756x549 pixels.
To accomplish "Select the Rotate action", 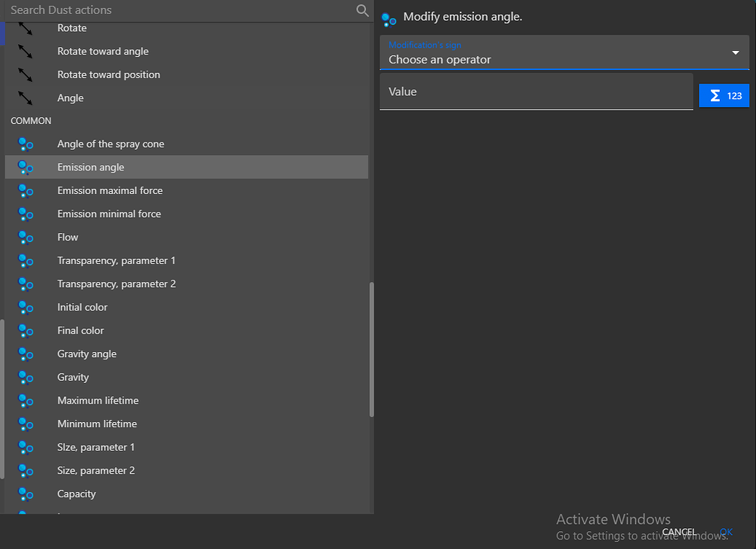I will (x=187, y=29).
